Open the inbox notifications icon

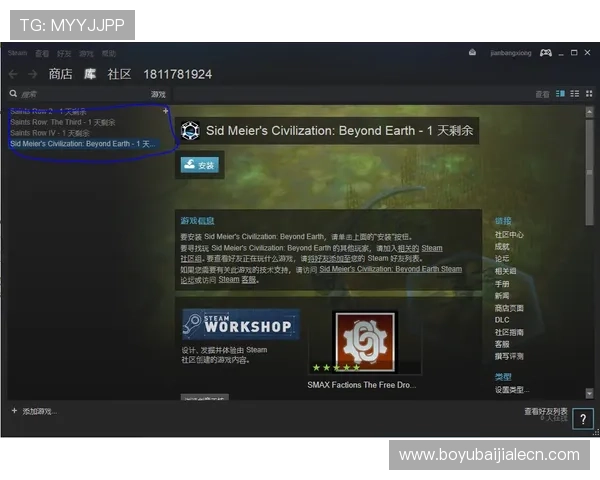click(472, 53)
